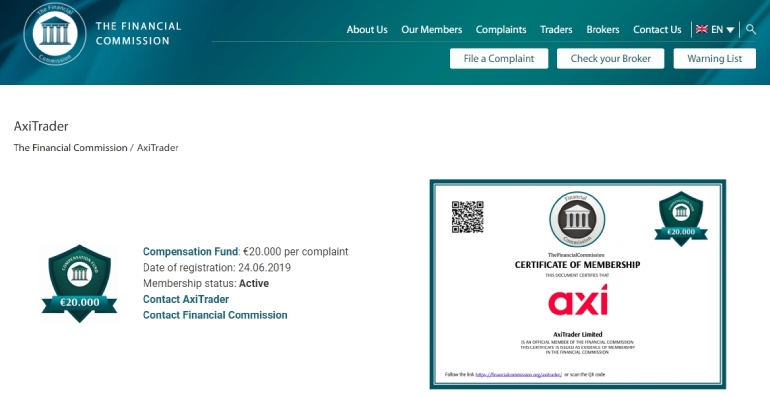Open the Contact Financial Commission link
Image resolution: width=770 pixels, height=396 pixels.
coord(215,315)
